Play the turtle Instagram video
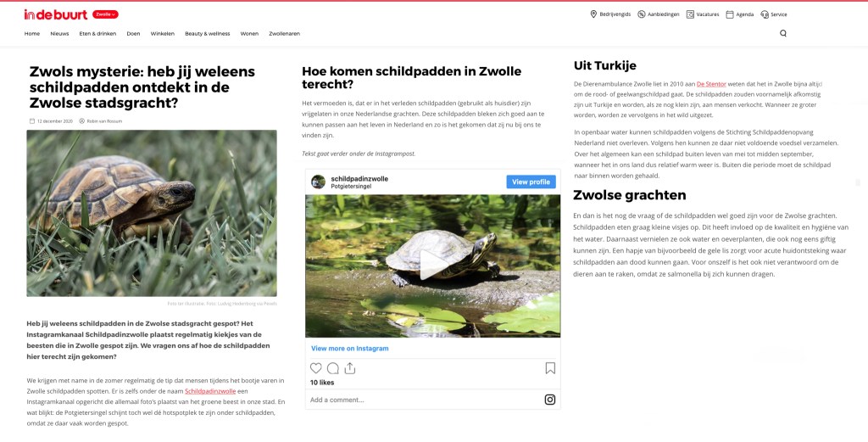This screenshot has width=868, height=442. (x=432, y=266)
